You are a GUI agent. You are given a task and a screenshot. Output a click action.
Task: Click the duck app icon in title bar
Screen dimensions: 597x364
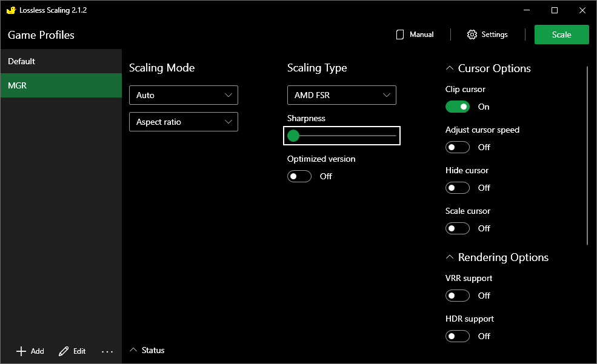tap(10, 10)
